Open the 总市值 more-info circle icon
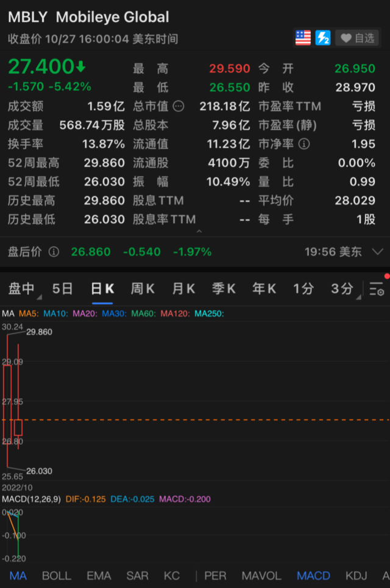 pos(179,107)
